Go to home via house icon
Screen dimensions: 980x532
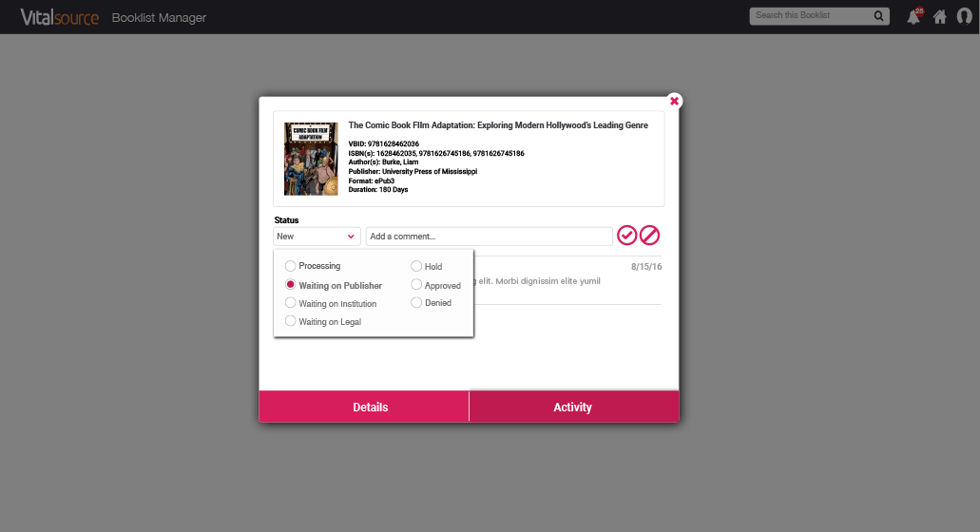coord(939,17)
